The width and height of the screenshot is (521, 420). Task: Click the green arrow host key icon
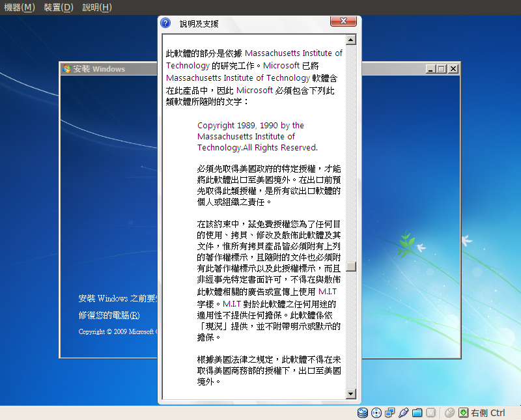pos(463,413)
